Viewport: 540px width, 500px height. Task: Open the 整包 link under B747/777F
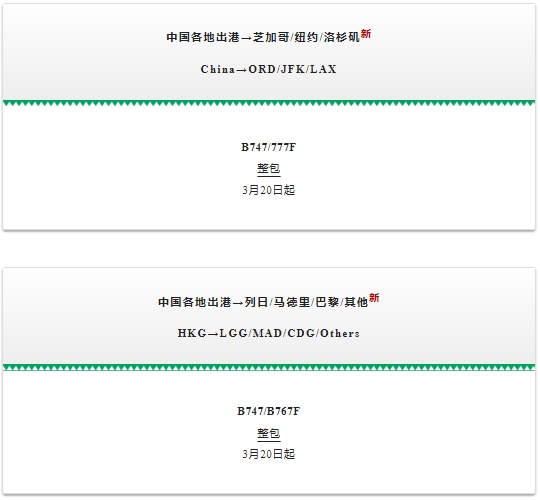(x=269, y=169)
